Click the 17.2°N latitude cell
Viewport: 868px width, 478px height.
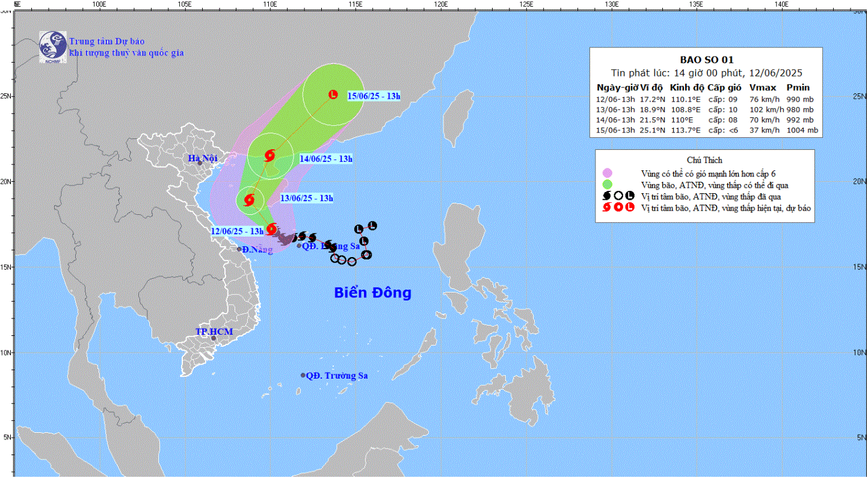(651, 99)
